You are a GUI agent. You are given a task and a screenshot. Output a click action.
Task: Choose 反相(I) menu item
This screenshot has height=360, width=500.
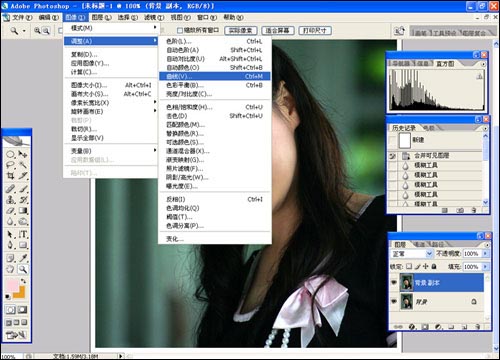coord(214,199)
